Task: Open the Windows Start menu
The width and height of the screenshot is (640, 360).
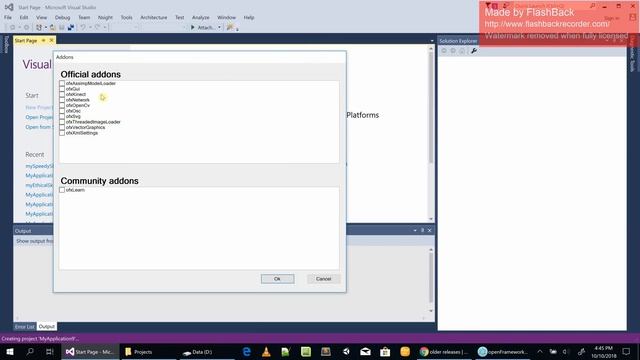Action: [10, 351]
